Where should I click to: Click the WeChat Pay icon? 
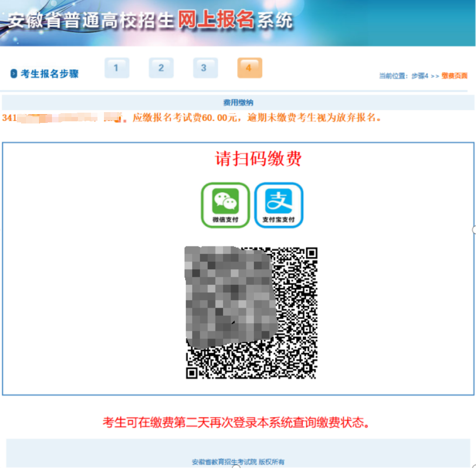pos(225,205)
